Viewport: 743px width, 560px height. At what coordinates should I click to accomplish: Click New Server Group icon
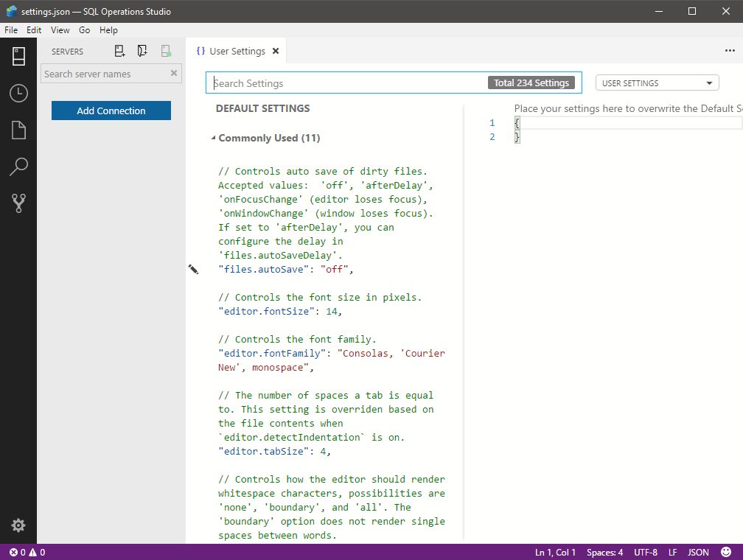142,51
